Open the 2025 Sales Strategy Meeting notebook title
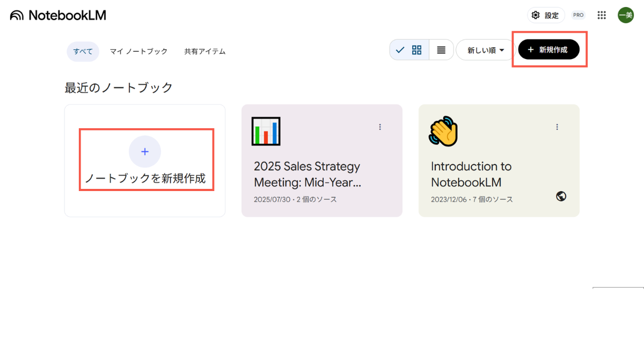Image resolution: width=644 pixels, height=337 pixels. (x=307, y=174)
